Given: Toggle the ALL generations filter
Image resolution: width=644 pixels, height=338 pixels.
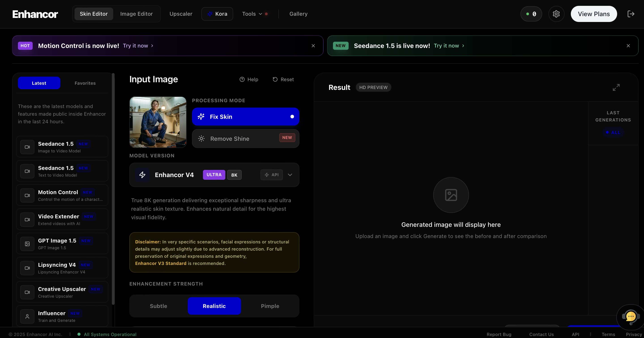Looking at the screenshot, I should click(613, 132).
